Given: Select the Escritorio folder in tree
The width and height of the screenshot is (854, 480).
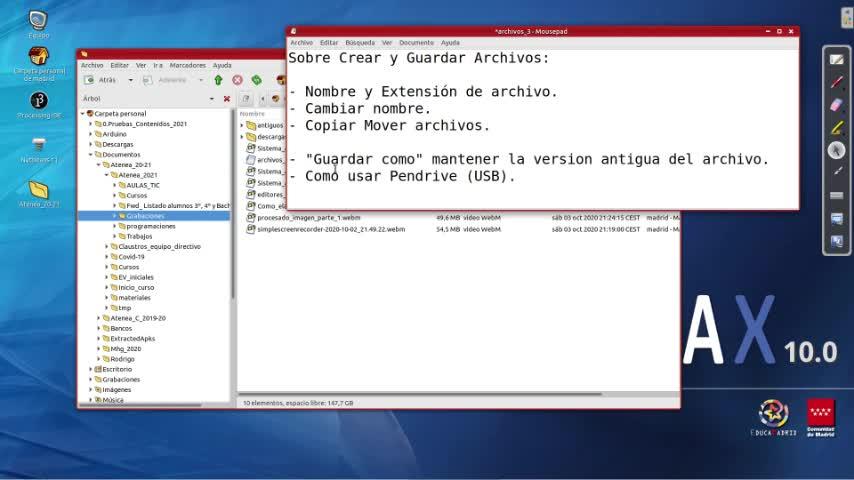Looking at the screenshot, I should point(117,369).
